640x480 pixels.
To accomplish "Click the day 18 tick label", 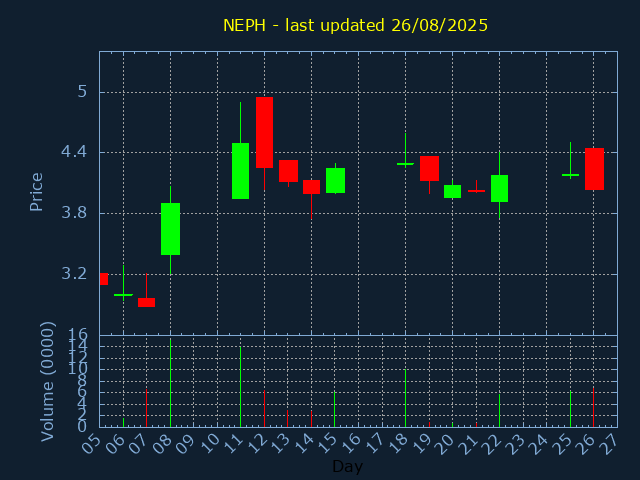I will pyautogui.click(x=397, y=443).
